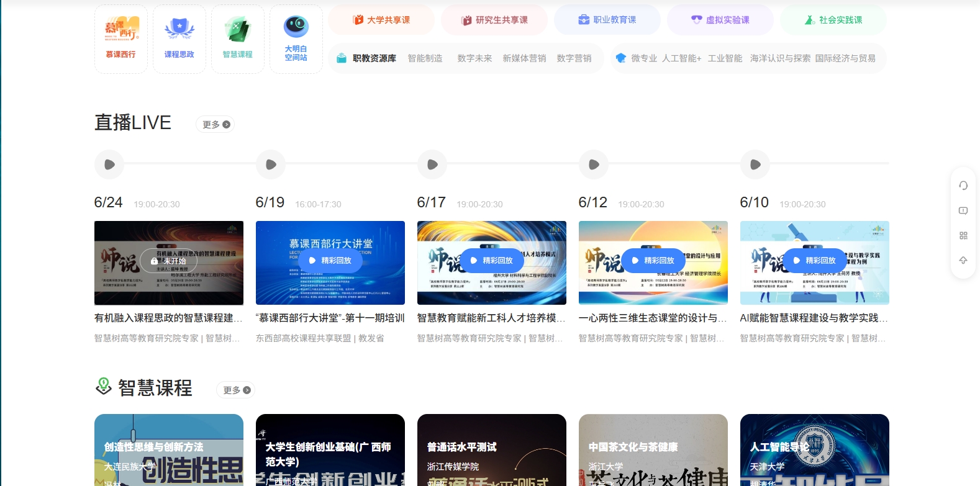Click the 微专业 label
Image resolution: width=980 pixels, height=486 pixels.
[x=644, y=58]
